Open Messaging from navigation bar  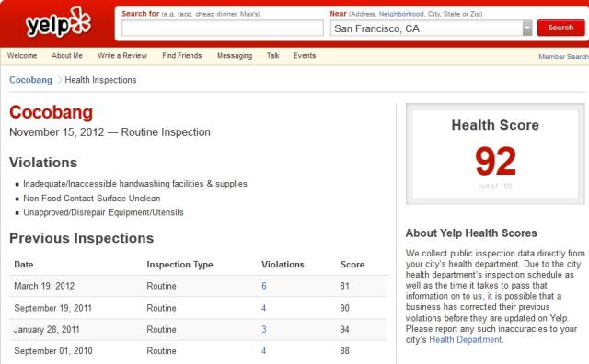pyautogui.click(x=235, y=56)
